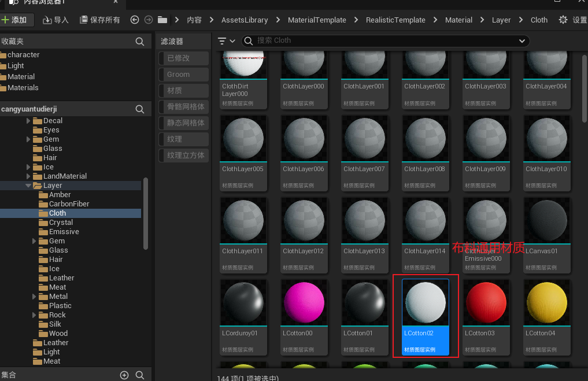This screenshot has height=381, width=588.
Task: Expand the Metal folder in the tree
Action: [x=35, y=297]
